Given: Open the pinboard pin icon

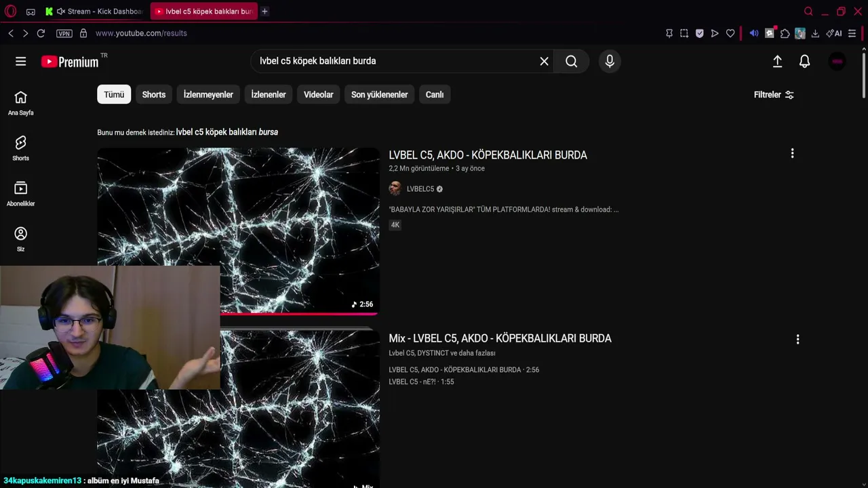Looking at the screenshot, I should [x=669, y=33].
